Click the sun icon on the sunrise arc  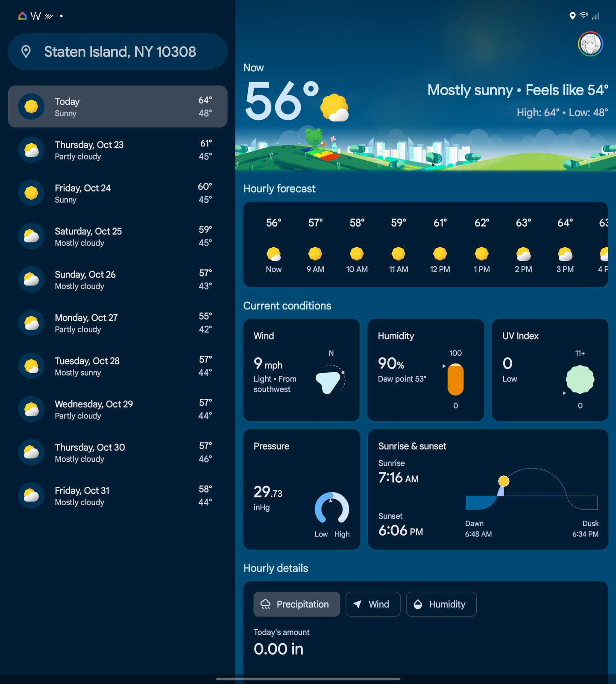click(504, 481)
